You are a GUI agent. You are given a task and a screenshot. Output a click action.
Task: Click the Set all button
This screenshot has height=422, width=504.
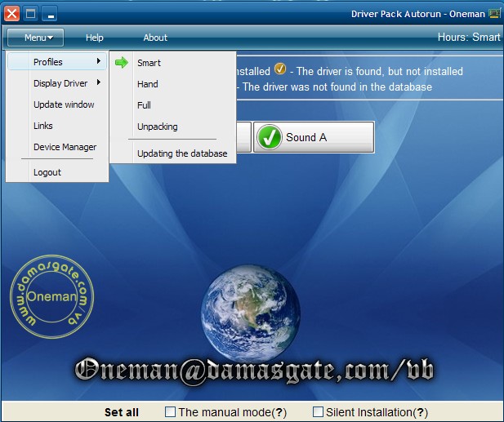point(122,412)
